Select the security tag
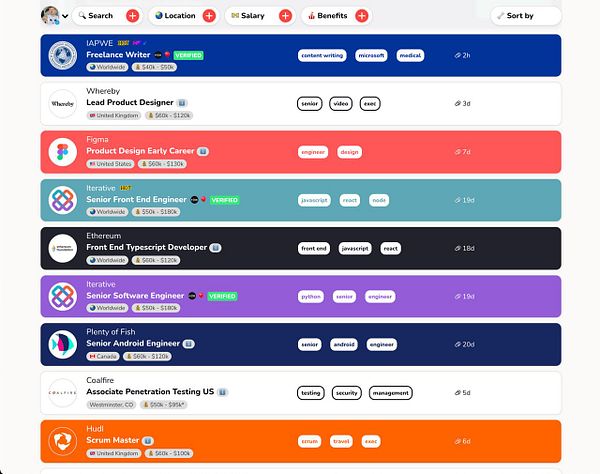The width and height of the screenshot is (600, 474). 347,393
